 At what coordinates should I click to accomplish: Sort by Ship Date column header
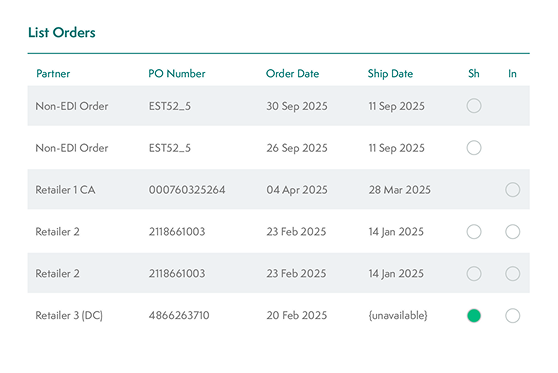(x=390, y=73)
